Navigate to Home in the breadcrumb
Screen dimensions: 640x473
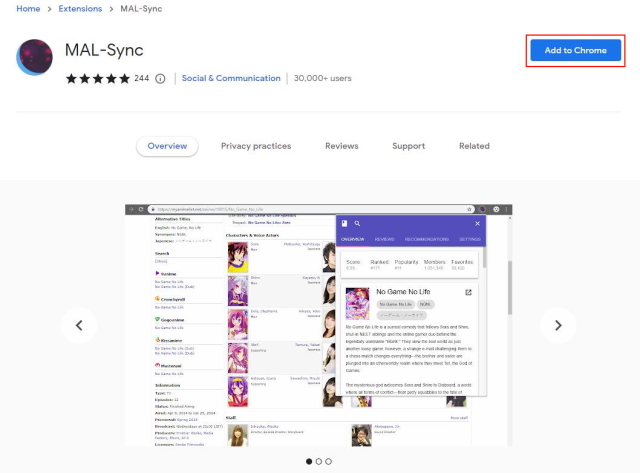tap(28, 9)
